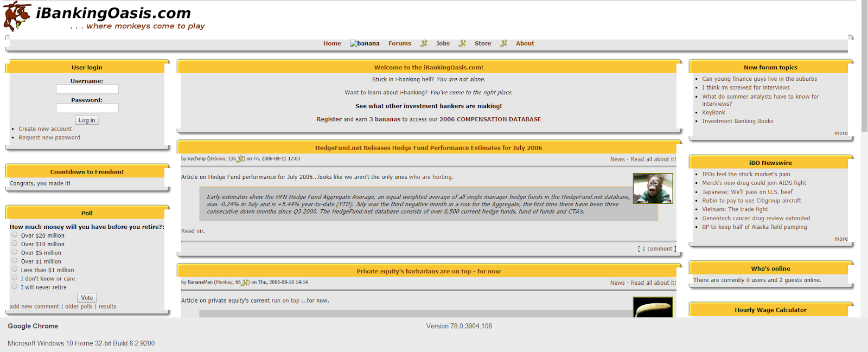This screenshot has height=352, width=868.
Task: Choose I will never retire option
Action: pyautogui.click(x=15, y=286)
